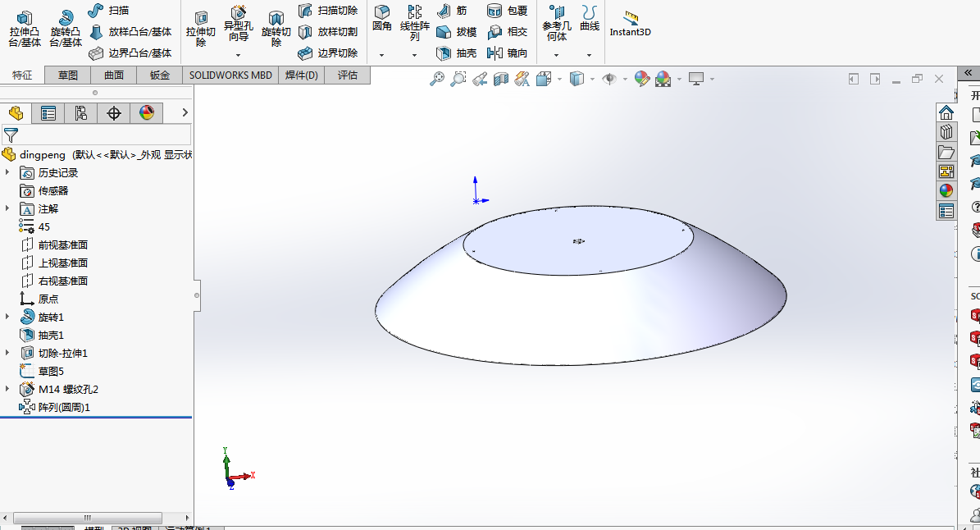Expand the M14 螺纹孔2 feature node
980x530 pixels.
[x=7, y=390]
